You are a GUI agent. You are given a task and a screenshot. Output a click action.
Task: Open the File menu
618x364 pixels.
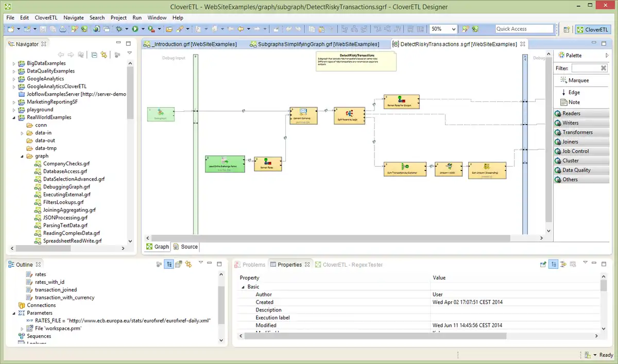click(x=10, y=18)
